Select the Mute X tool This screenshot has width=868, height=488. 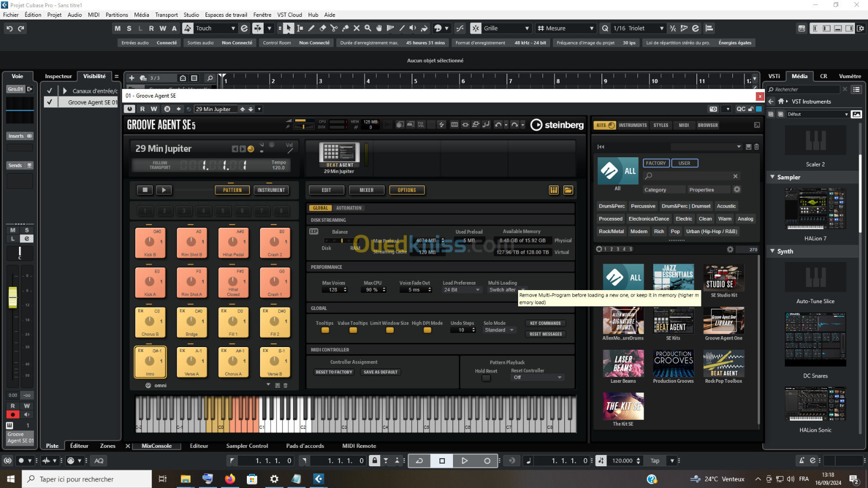tap(356, 28)
